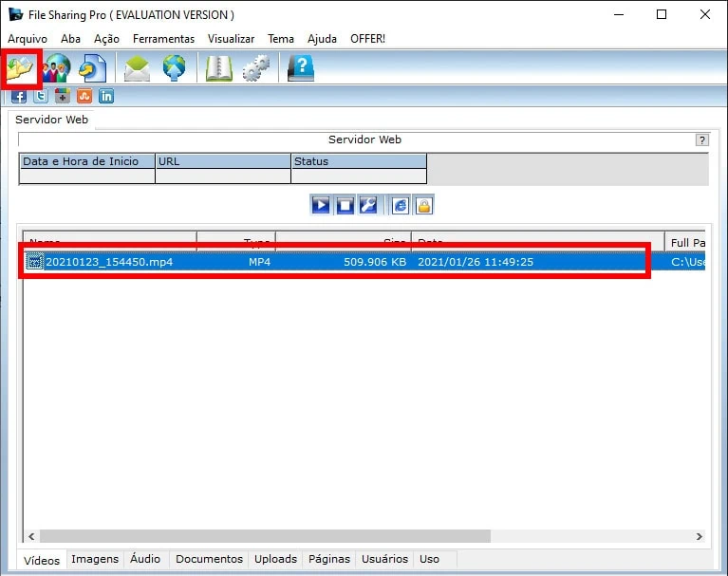Open the users globe icon in toolbar

(x=57, y=68)
